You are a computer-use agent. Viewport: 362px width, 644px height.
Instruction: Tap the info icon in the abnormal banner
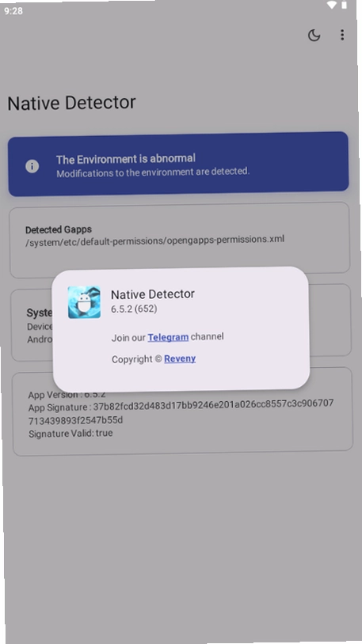32,166
